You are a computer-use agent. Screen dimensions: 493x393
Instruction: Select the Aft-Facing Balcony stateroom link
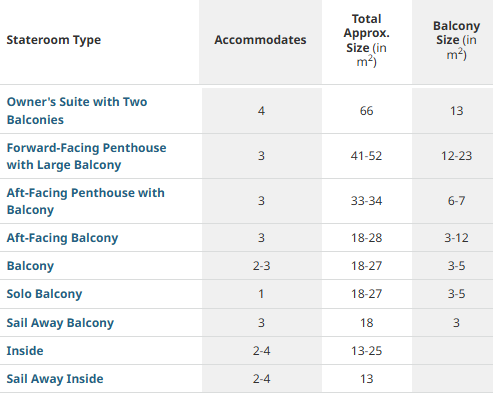pos(62,238)
